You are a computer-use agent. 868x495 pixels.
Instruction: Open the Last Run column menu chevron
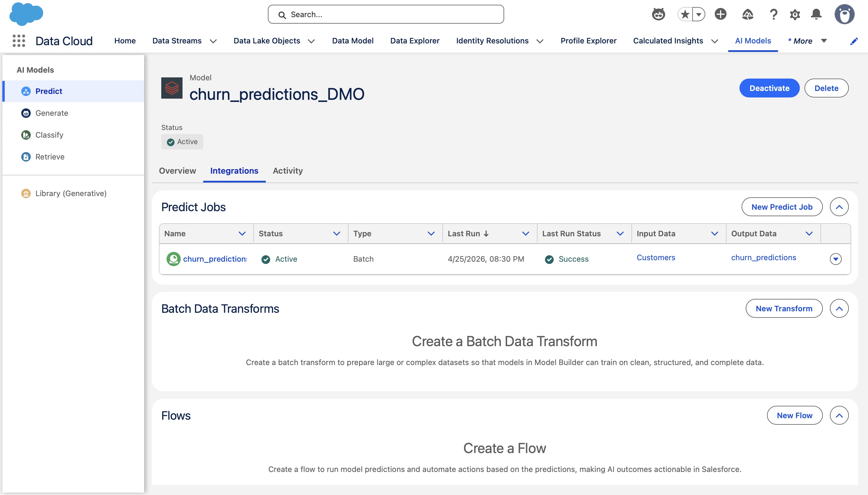click(x=525, y=234)
